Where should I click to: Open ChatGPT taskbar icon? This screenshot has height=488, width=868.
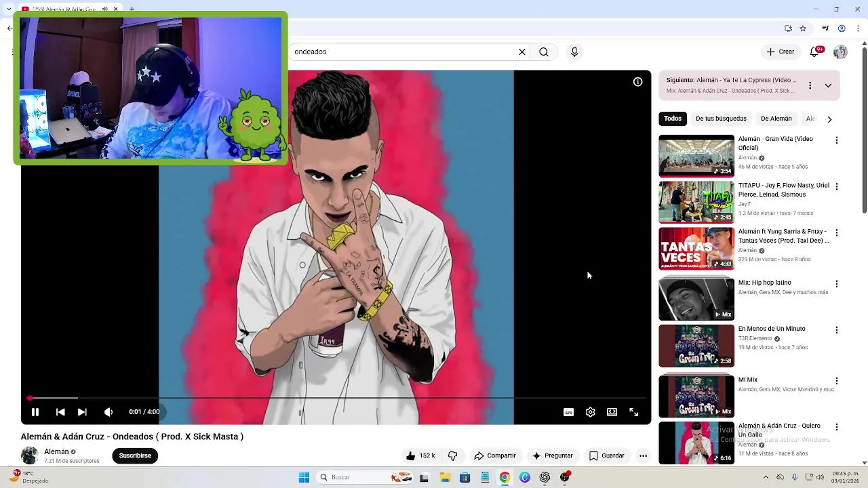click(545, 477)
